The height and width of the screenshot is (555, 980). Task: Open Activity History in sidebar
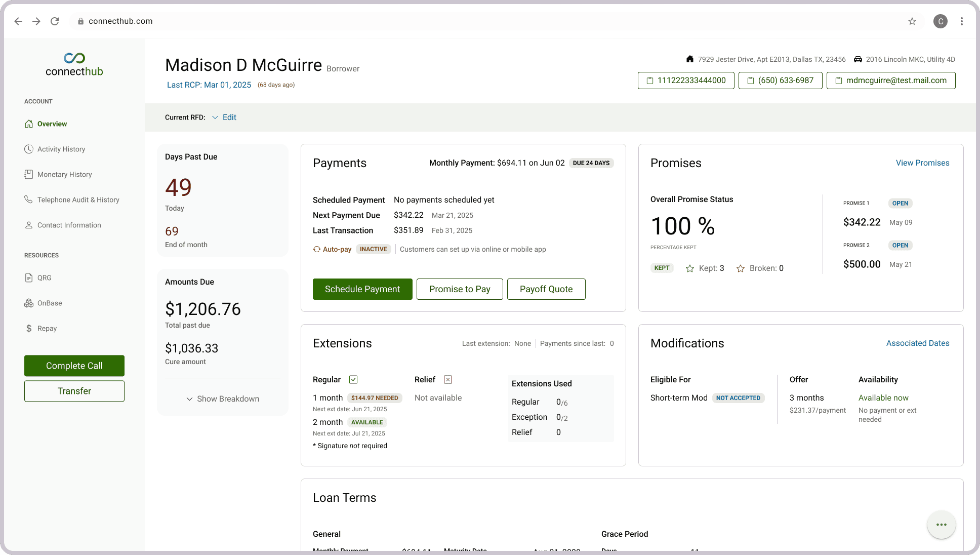click(x=61, y=149)
